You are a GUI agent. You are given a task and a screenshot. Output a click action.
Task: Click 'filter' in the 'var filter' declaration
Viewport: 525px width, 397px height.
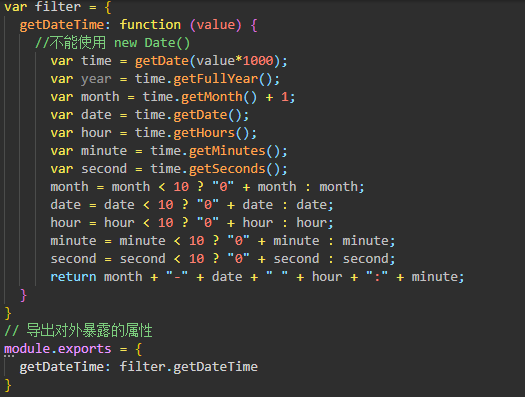pyautogui.click(x=58, y=7)
